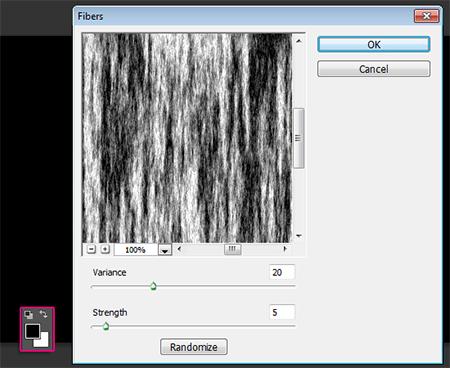This screenshot has height=368, width=450.
Task: Open the preview zoom percentage dropdown
Action: click(x=165, y=250)
